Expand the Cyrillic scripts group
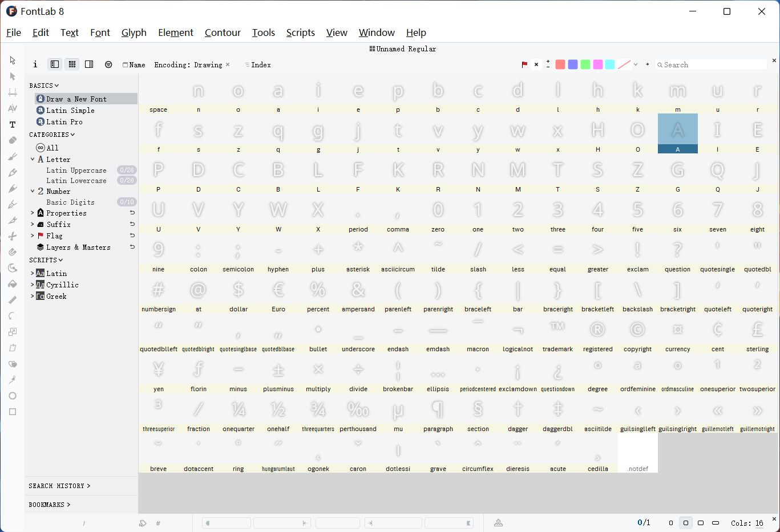This screenshot has height=532, width=780. point(33,285)
